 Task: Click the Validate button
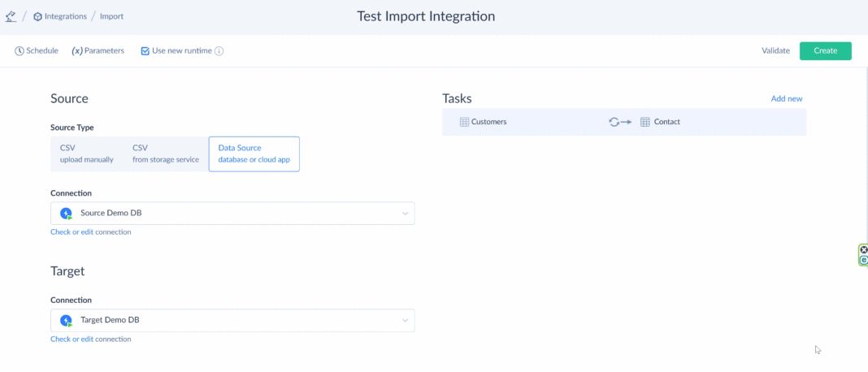click(x=775, y=50)
